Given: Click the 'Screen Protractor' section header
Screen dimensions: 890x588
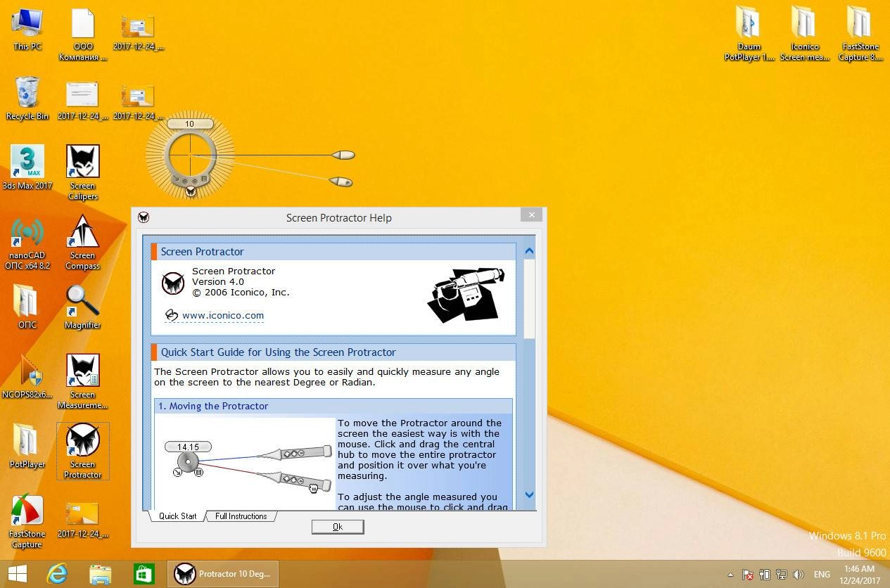Looking at the screenshot, I should (333, 252).
